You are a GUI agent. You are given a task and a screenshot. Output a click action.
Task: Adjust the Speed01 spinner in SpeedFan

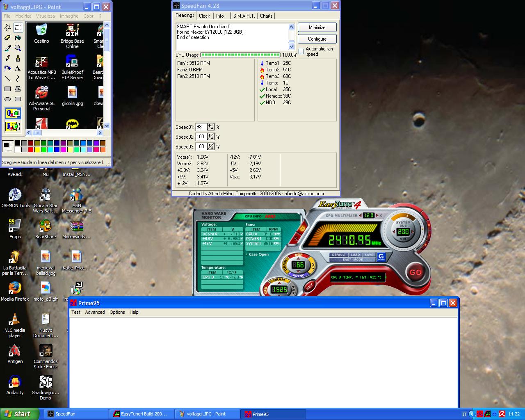click(211, 127)
